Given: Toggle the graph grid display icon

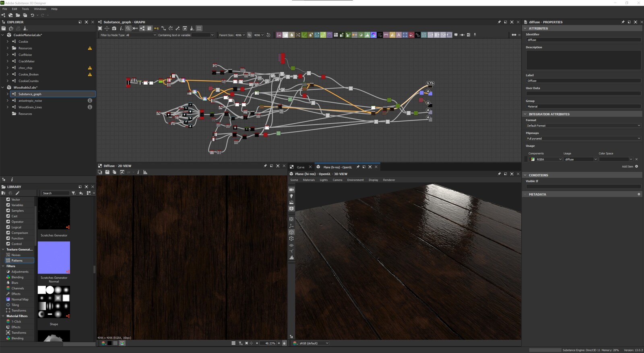Looking at the screenshot, I should click(x=199, y=28).
